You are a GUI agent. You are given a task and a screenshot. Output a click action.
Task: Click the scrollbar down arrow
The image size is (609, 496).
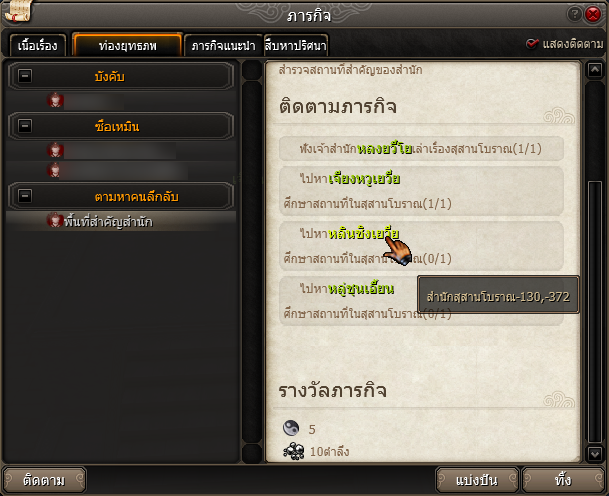coord(595,453)
